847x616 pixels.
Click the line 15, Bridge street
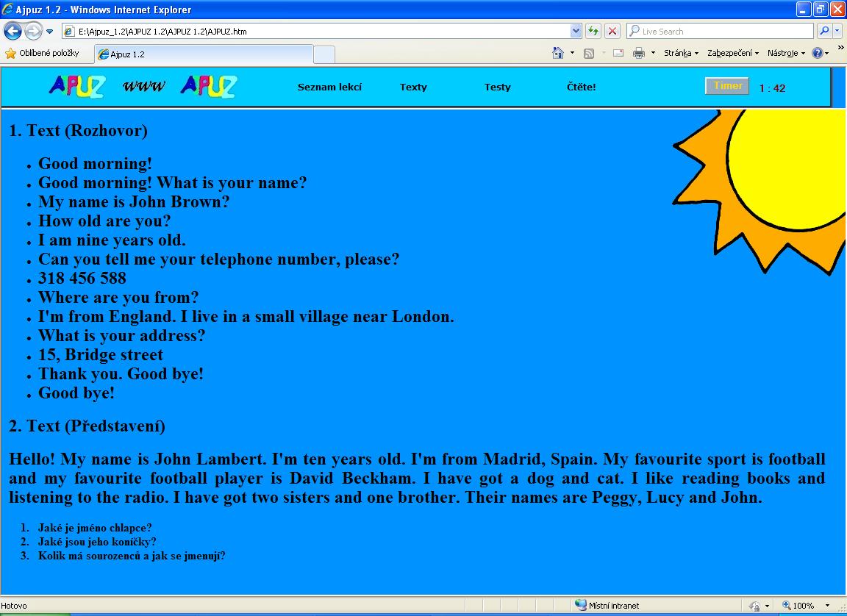point(101,355)
